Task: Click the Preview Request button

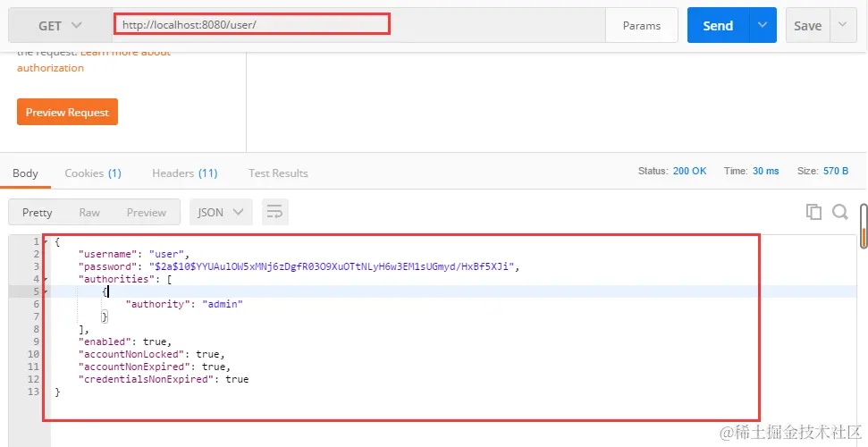Action: [68, 112]
